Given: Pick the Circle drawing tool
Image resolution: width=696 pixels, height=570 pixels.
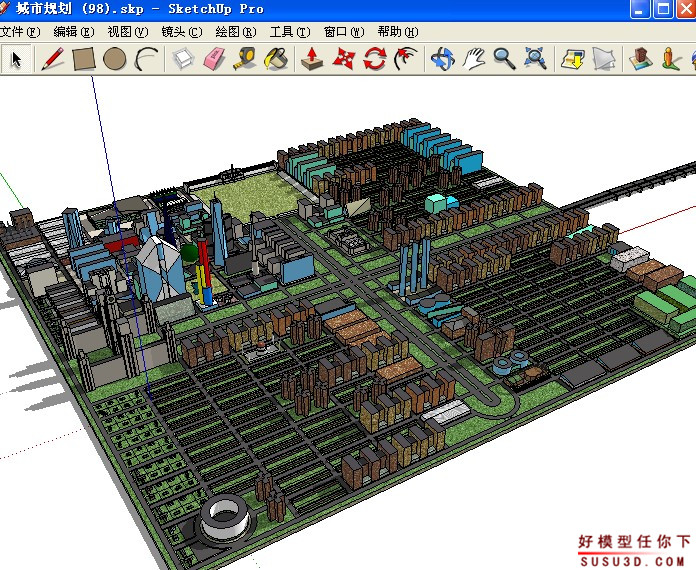Looking at the screenshot, I should (x=115, y=59).
